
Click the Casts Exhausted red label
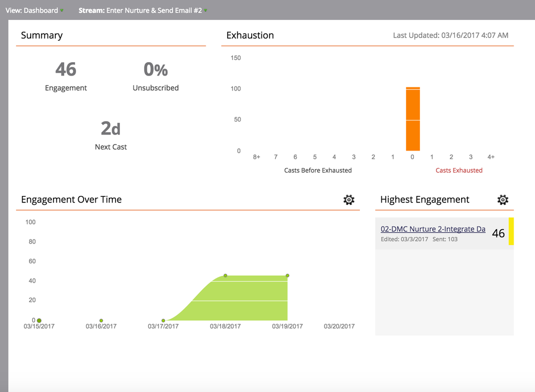point(459,170)
